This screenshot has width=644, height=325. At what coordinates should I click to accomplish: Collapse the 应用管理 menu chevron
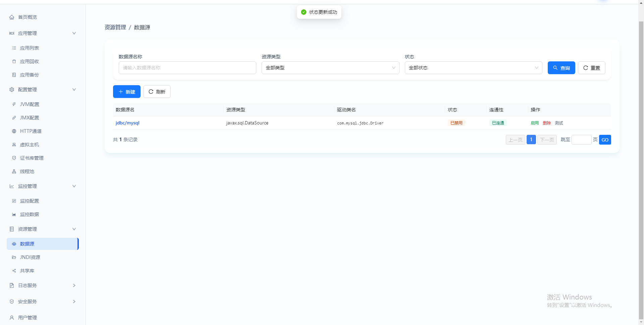(74, 33)
